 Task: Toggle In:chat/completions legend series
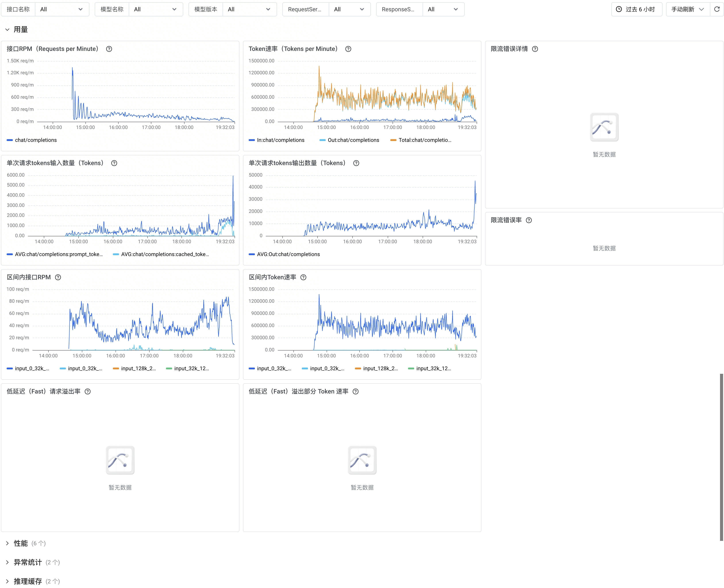277,140
